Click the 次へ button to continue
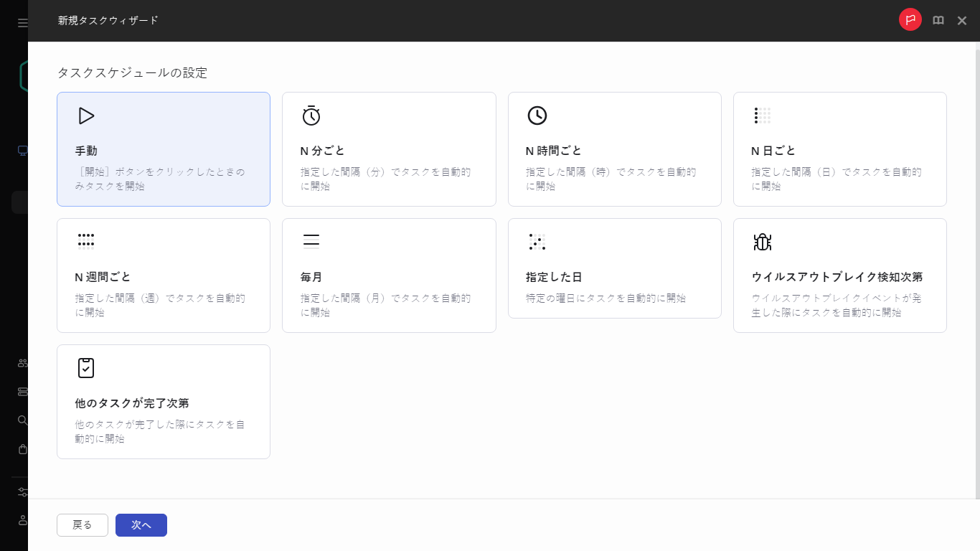Image resolution: width=980 pixels, height=551 pixels. (x=141, y=524)
